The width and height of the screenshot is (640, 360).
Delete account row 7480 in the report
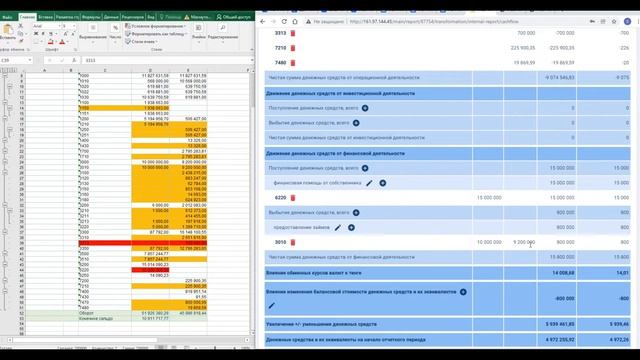(x=293, y=63)
